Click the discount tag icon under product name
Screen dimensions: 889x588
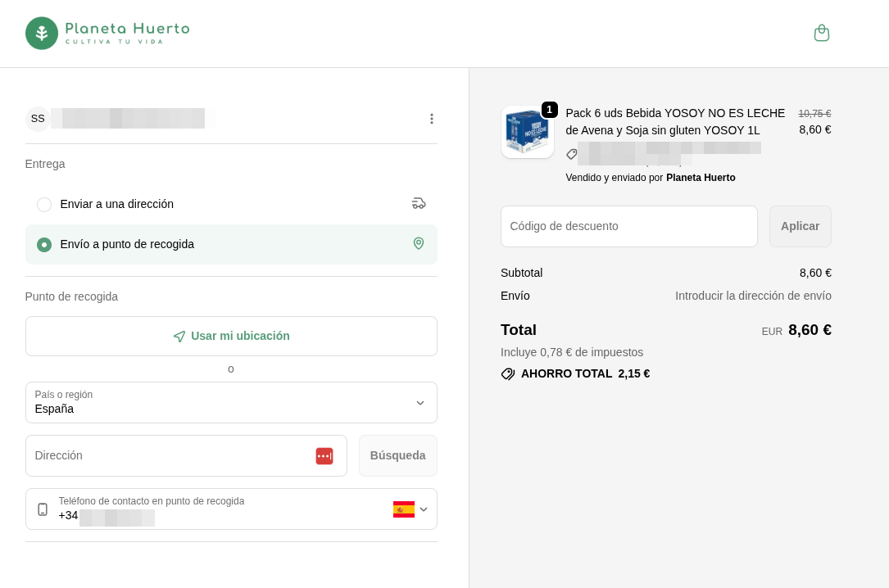pyautogui.click(x=572, y=153)
